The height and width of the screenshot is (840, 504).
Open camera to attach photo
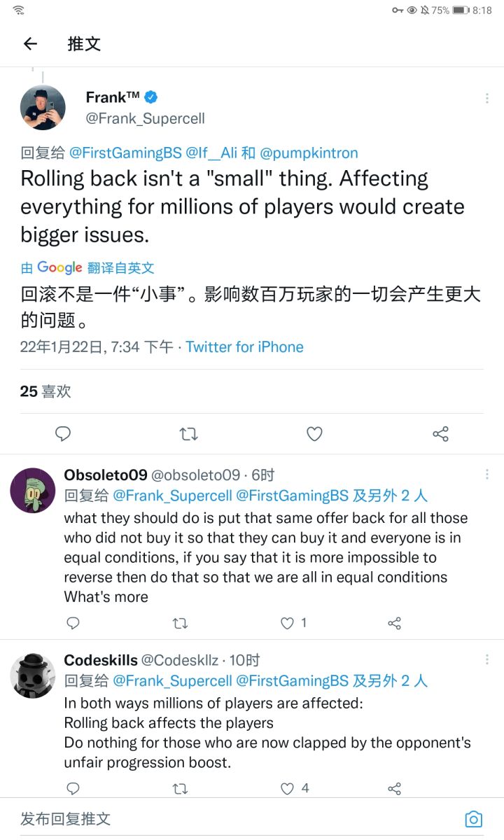point(473,819)
